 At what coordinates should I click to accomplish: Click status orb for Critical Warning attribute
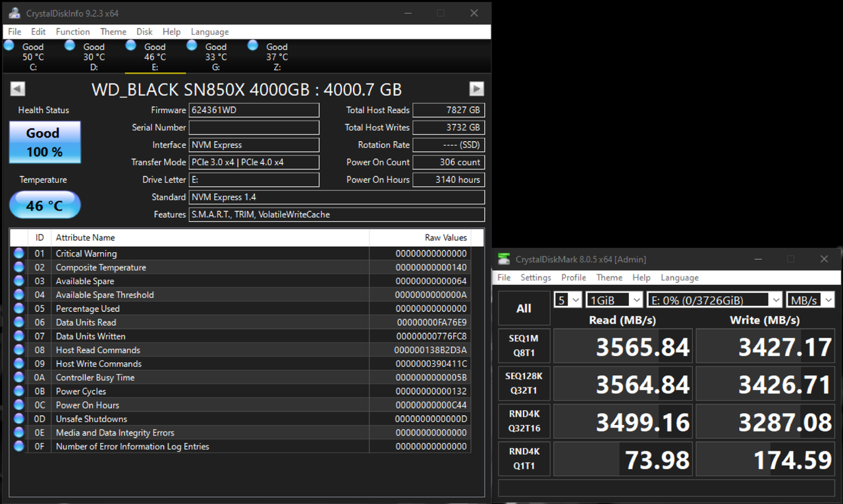coord(19,253)
